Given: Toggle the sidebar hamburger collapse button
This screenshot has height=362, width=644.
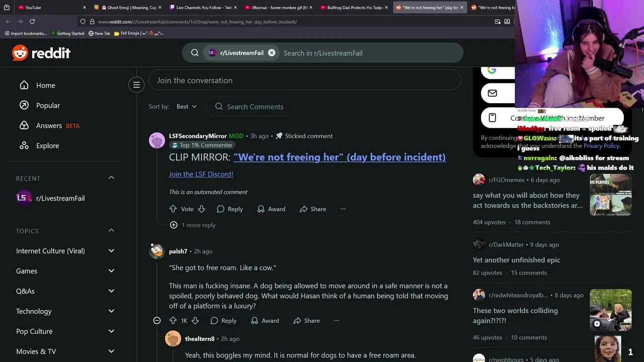Looking at the screenshot, I should click(x=136, y=85).
